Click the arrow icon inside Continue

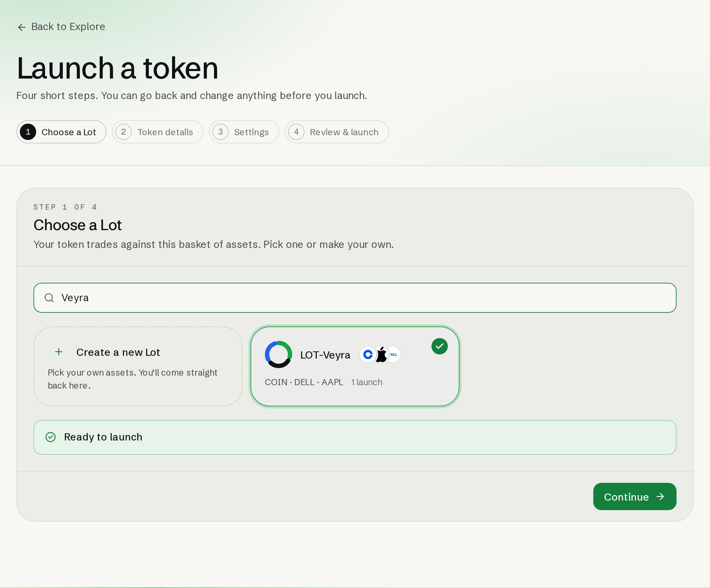661,496
